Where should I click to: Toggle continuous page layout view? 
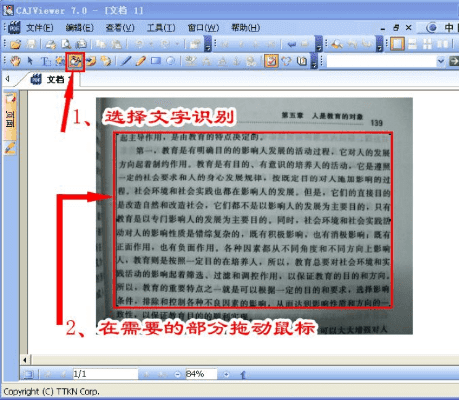(x=412, y=44)
